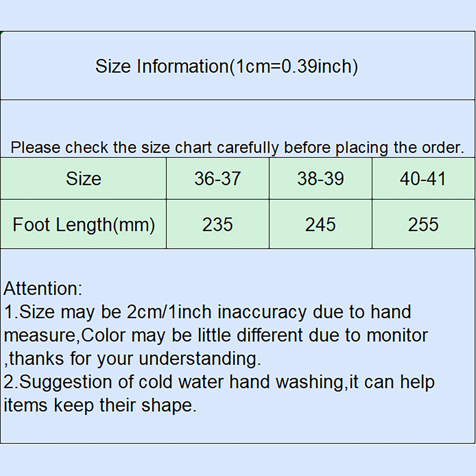Click the 'thanks for your understanding' line
The image size is (476, 476).
(132, 358)
